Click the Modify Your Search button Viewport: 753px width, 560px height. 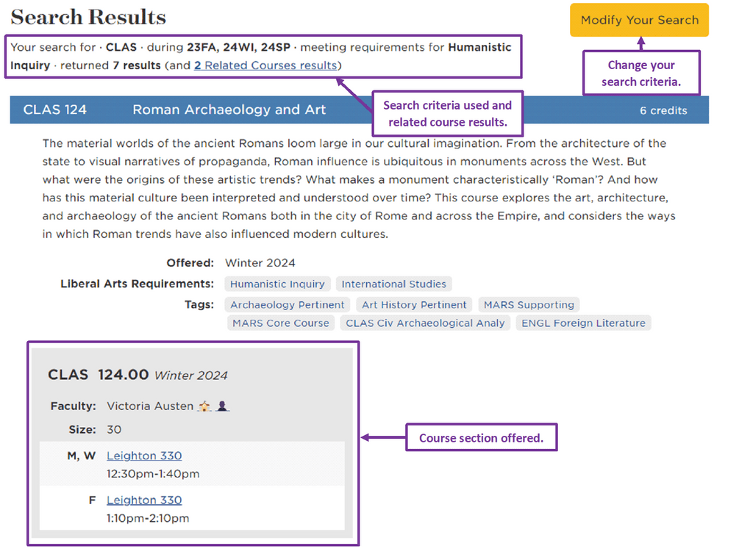639,20
